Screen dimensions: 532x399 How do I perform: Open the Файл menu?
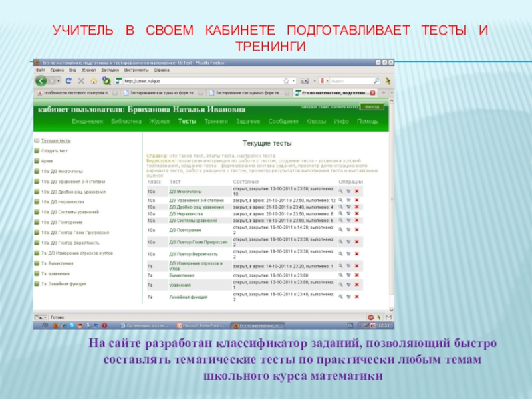[41, 70]
